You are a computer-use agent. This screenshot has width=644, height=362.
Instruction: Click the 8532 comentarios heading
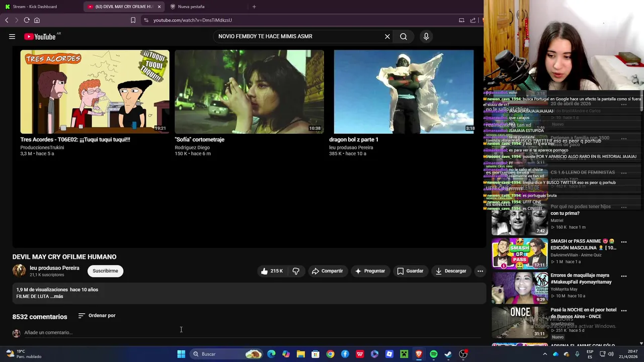pyautogui.click(x=40, y=317)
